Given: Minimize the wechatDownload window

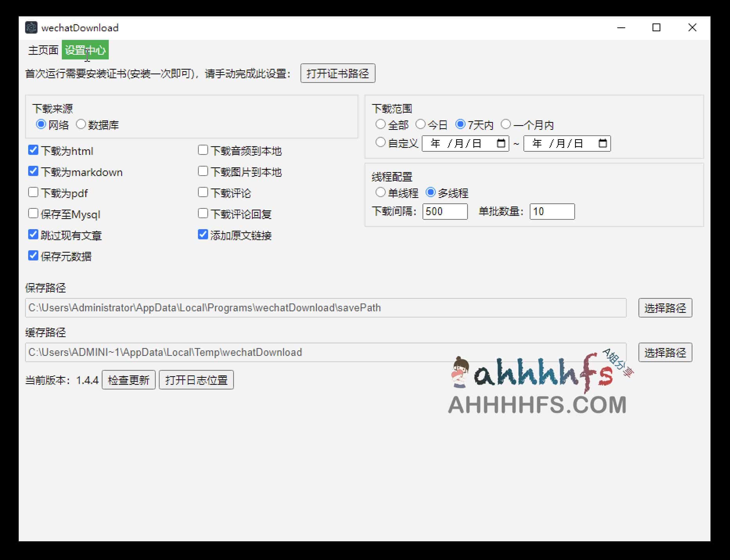Looking at the screenshot, I should click(621, 28).
